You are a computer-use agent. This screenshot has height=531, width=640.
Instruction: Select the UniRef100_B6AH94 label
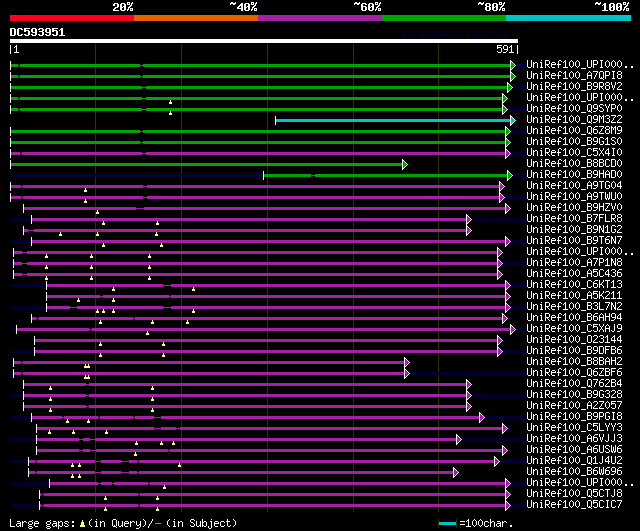[574, 318]
